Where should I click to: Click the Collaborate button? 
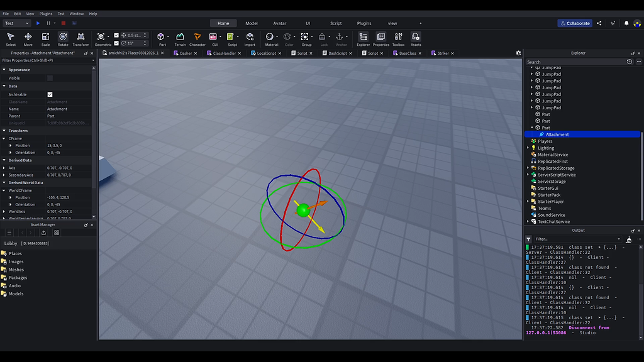(x=575, y=23)
